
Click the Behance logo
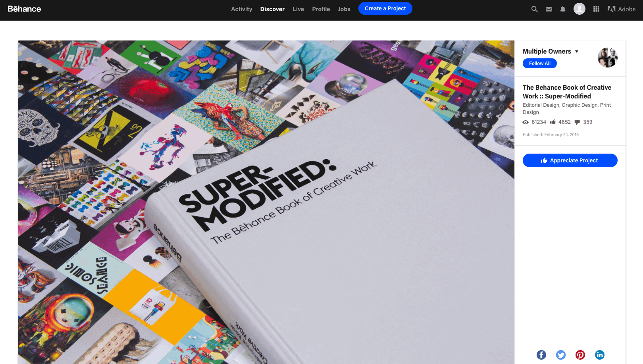click(24, 9)
